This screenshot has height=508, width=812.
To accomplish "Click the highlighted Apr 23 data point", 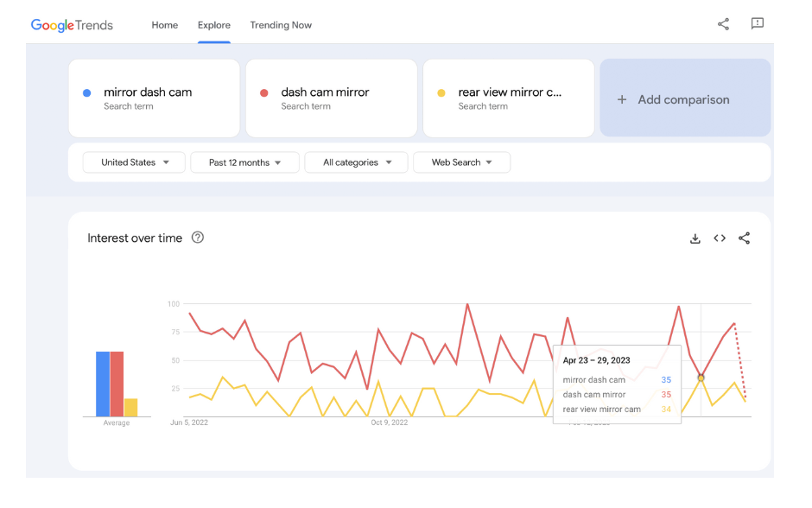I will (701, 378).
